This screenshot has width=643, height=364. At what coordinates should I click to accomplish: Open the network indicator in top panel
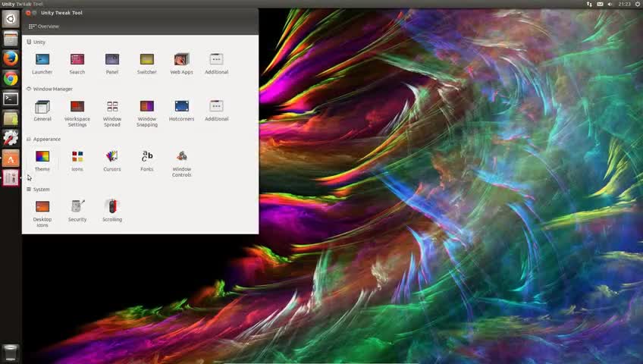click(589, 4)
